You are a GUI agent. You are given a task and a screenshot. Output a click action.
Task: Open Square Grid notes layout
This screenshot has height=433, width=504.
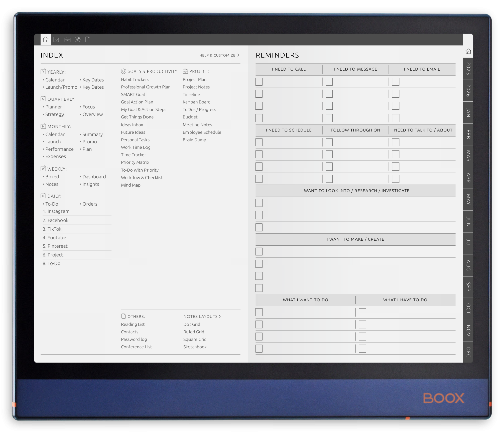(x=195, y=339)
